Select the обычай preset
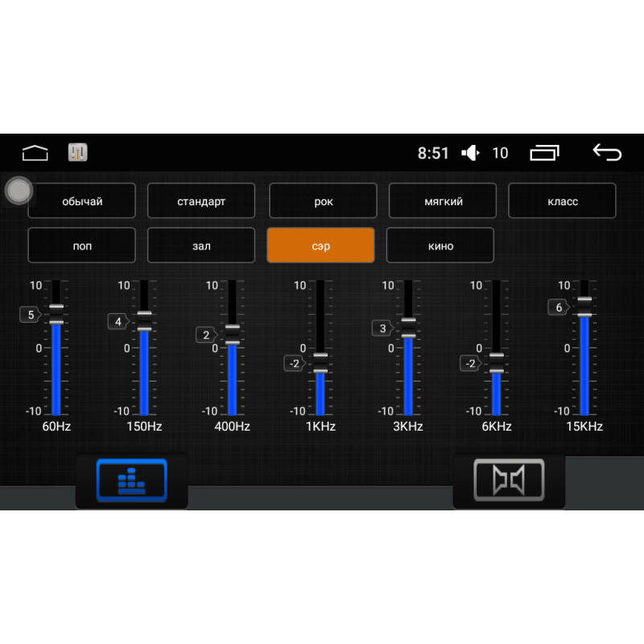644x644 pixels. tap(82, 200)
